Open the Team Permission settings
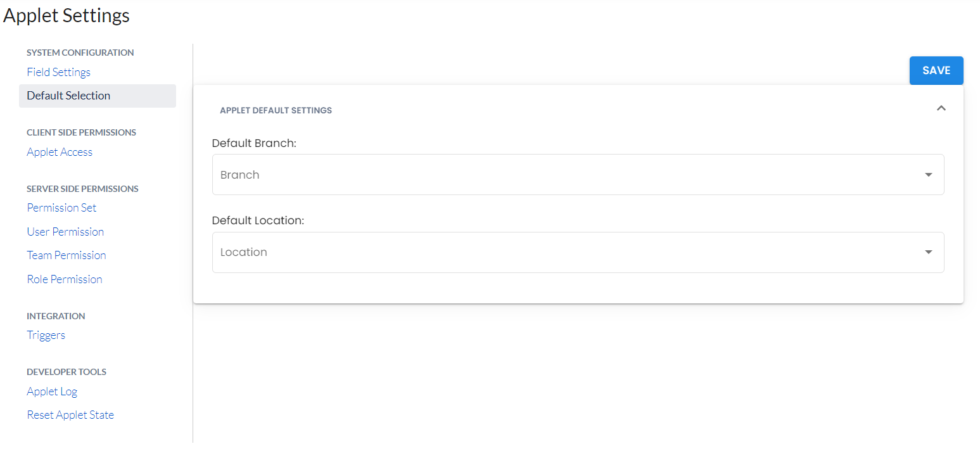Screen dimensions: 980x458 coord(67,255)
